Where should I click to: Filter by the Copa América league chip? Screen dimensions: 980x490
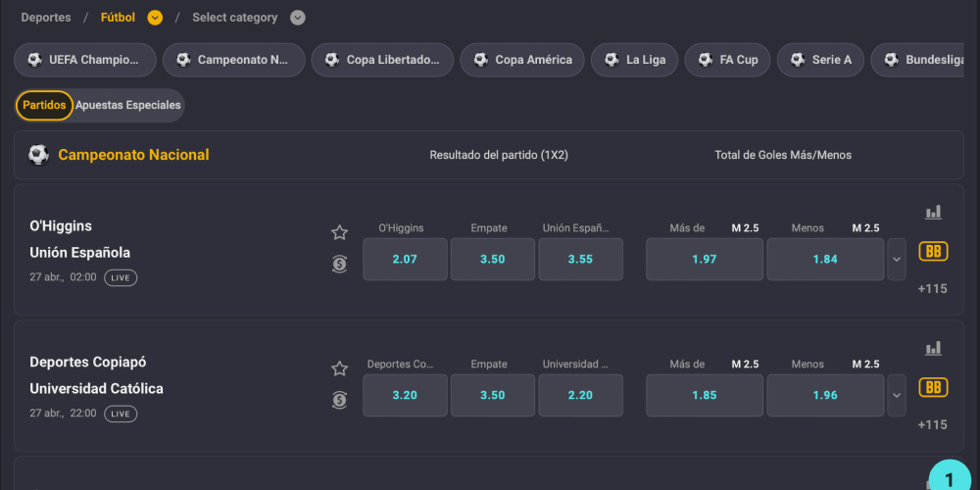pyautogui.click(x=522, y=60)
